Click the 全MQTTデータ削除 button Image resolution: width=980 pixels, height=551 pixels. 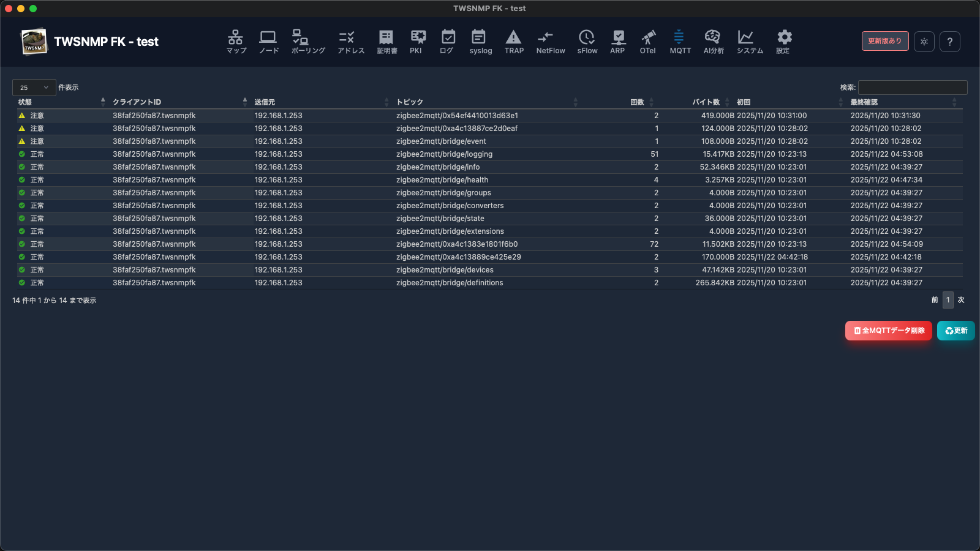pyautogui.click(x=888, y=331)
